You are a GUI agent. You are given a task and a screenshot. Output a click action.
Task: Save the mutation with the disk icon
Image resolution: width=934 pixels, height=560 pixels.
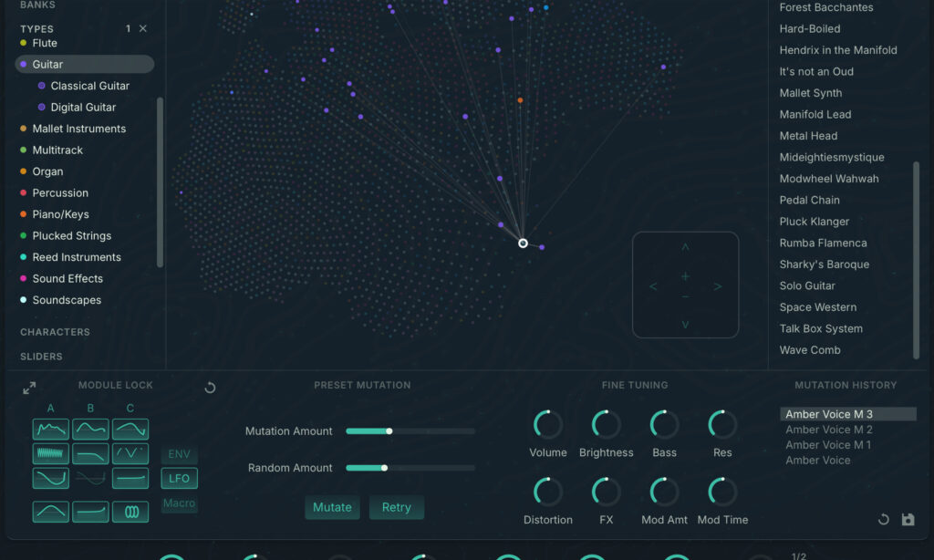click(x=908, y=520)
